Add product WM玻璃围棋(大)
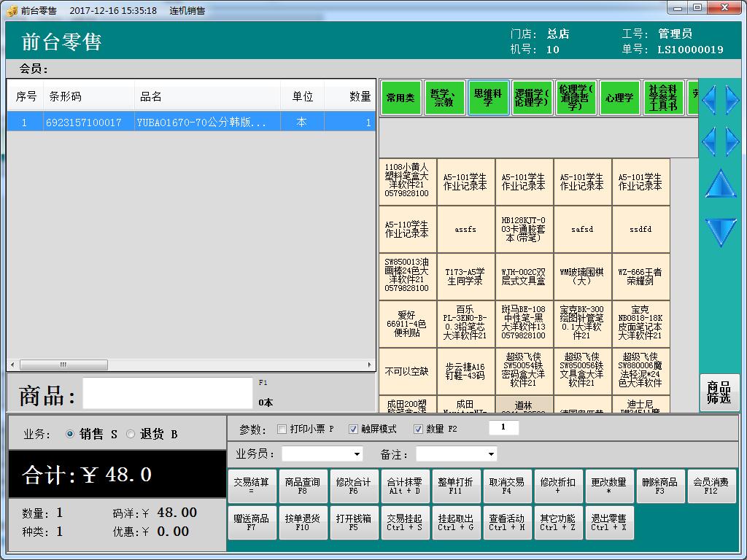Screen dimensions: 747x560 click(x=582, y=276)
